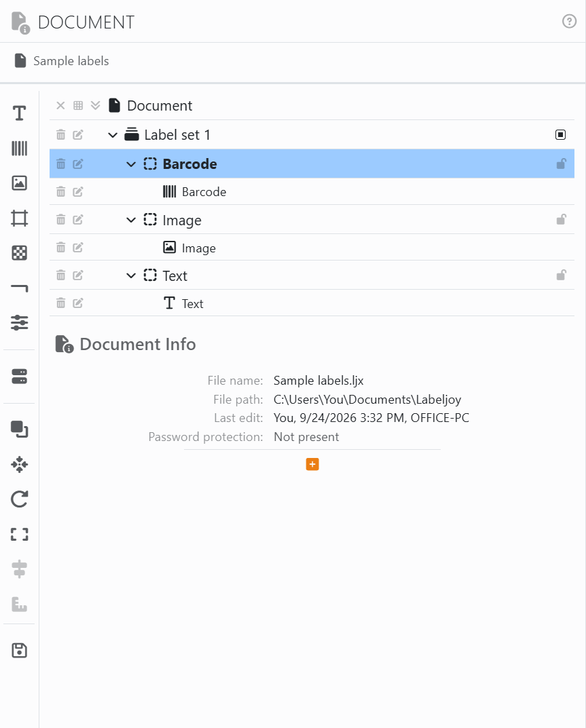
Task: Click the floppy disk save icon
Action: click(19, 651)
